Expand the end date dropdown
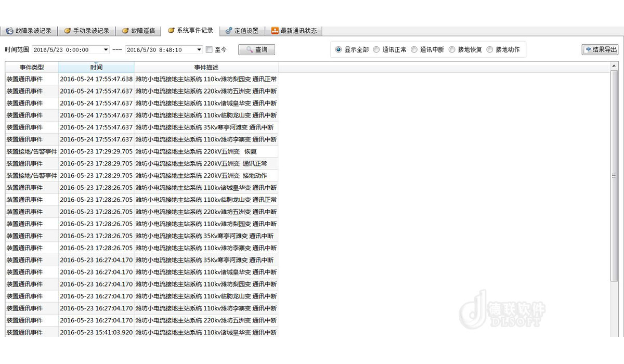This screenshot has width=624, height=364. [x=199, y=50]
